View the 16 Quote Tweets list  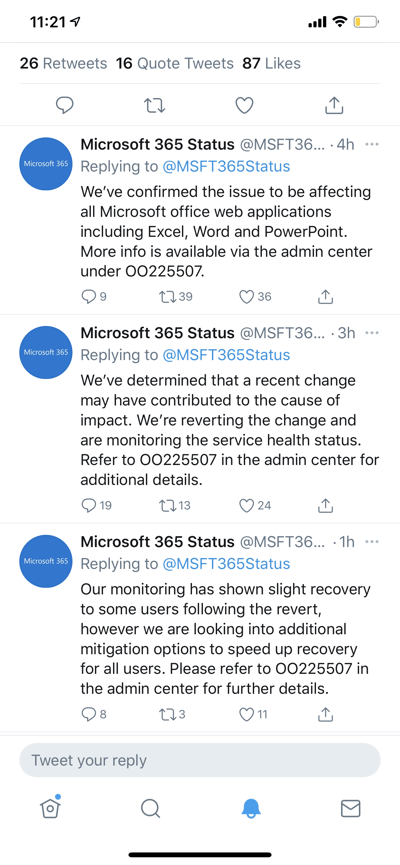point(175,63)
